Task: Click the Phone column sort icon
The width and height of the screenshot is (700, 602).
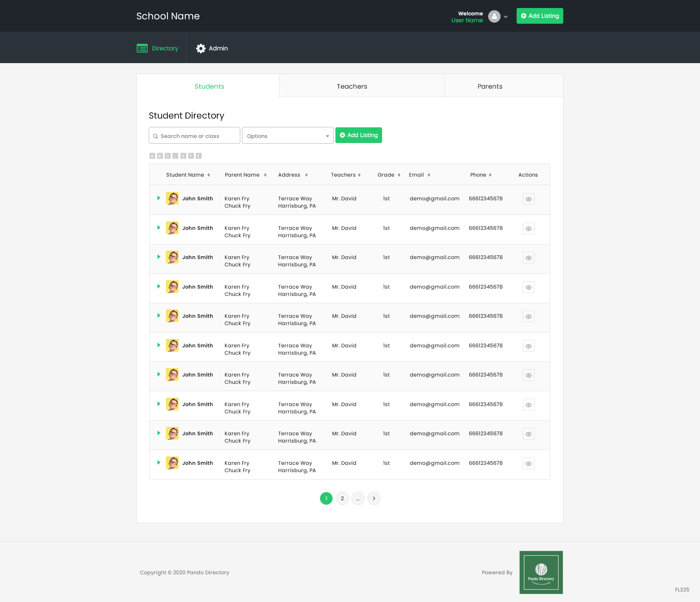Action: 490,175
